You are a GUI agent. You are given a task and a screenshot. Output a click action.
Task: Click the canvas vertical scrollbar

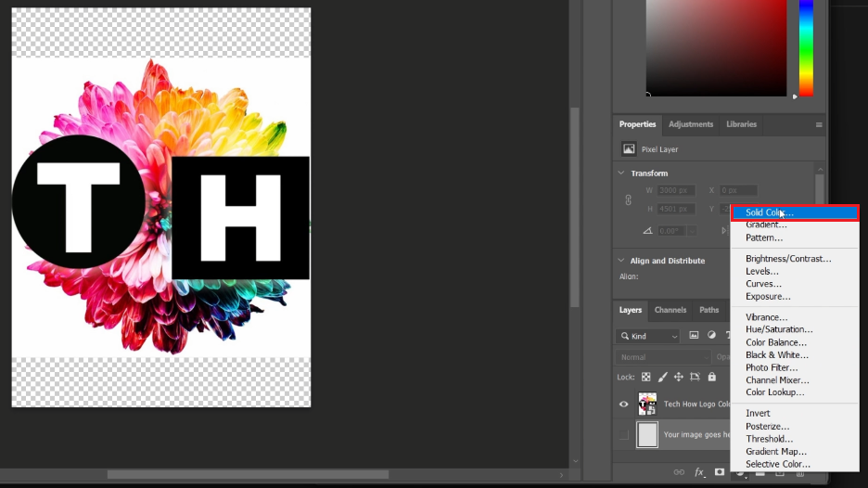[x=575, y=207]
